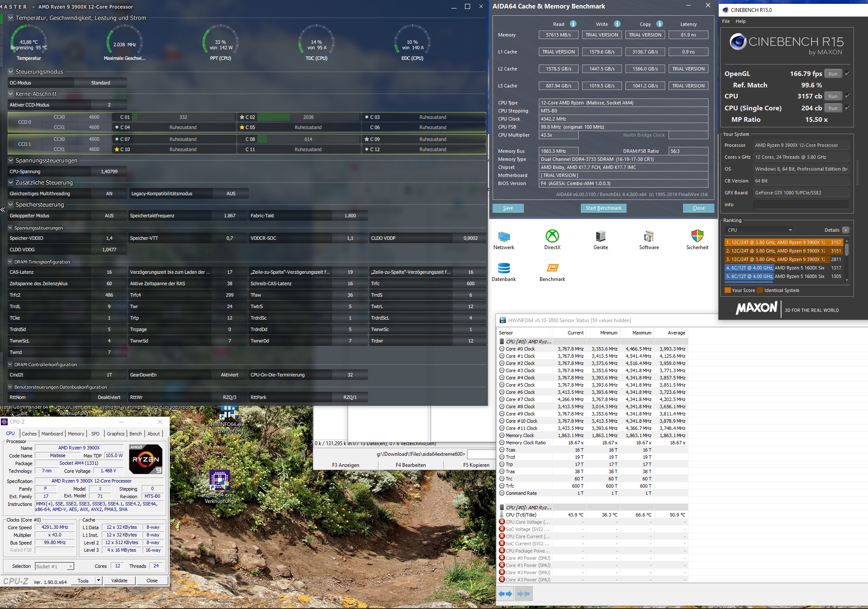Image resolution: width=868 pixels, height=609 pixels.
Task: Open the Software icon
Action: click(x=649, y=236)
